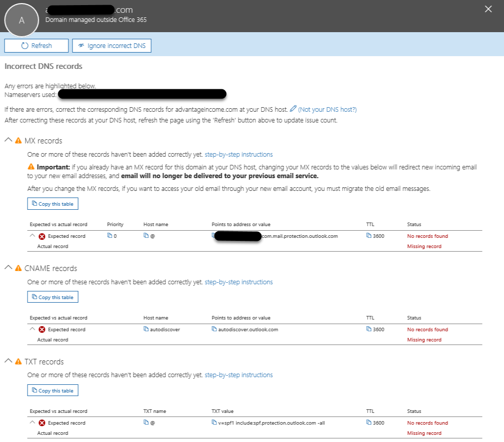Click MX record red error icon
Viewport: 504px width, 442px height.
[42, 236]
